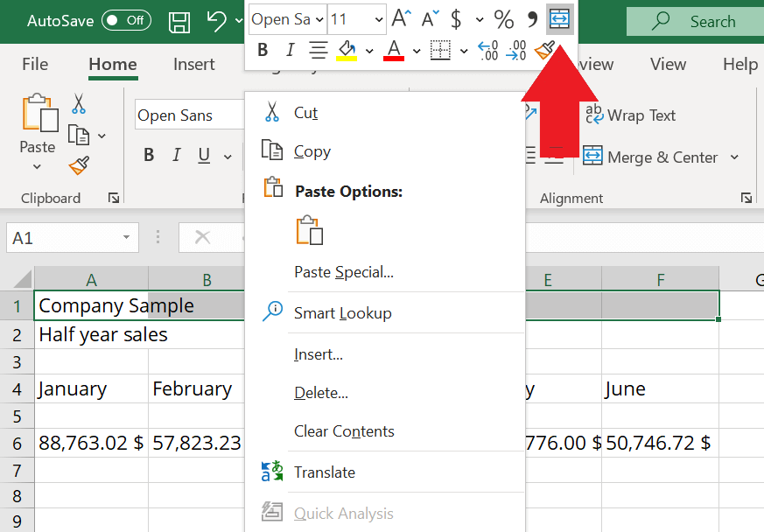The image size is (764, 532).
Task: Decrease decimal places via mini toolbar icon
Action: tap(517, 50)
